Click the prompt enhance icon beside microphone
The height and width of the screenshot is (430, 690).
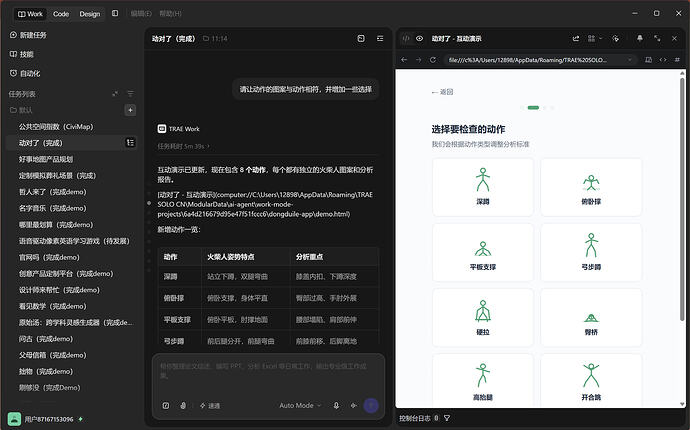(x=353, y=405)
